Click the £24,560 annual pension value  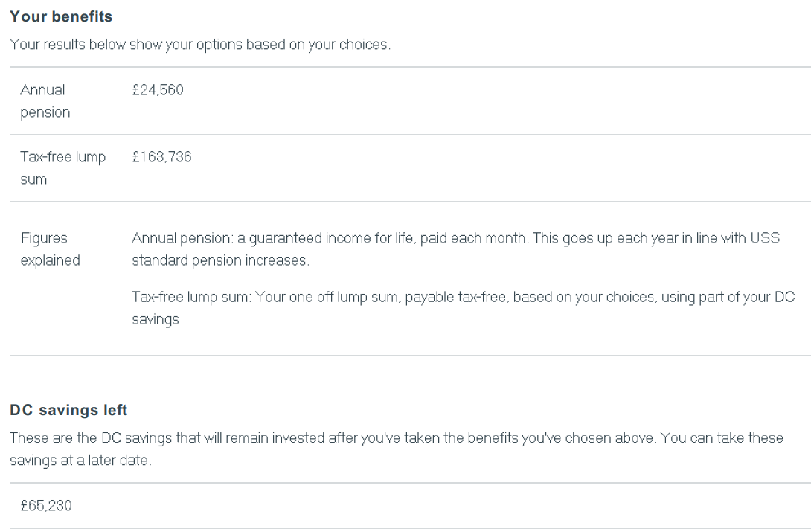coord(158,90)
